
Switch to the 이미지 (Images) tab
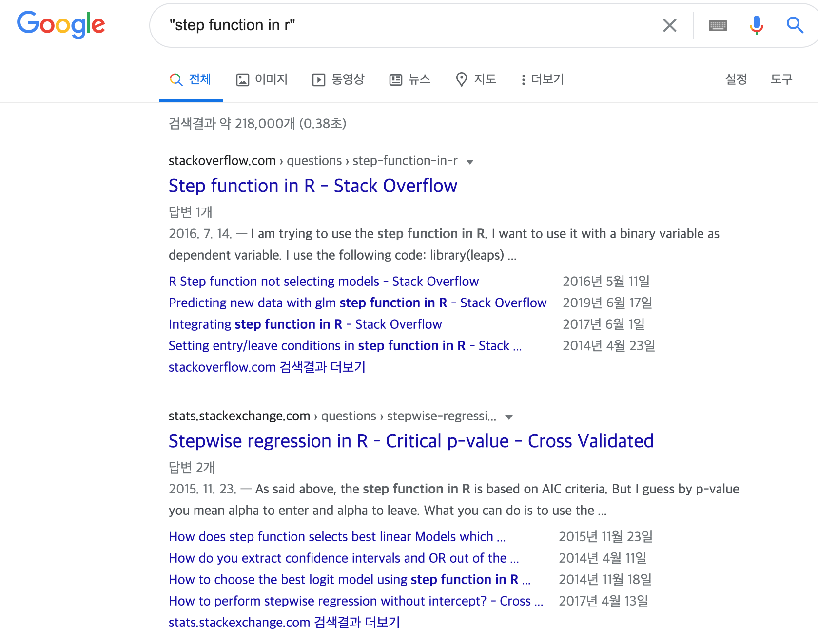262,79
